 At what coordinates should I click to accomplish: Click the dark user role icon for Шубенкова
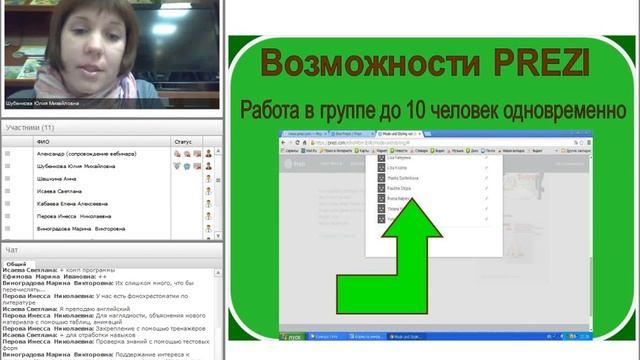coord(209,166)
